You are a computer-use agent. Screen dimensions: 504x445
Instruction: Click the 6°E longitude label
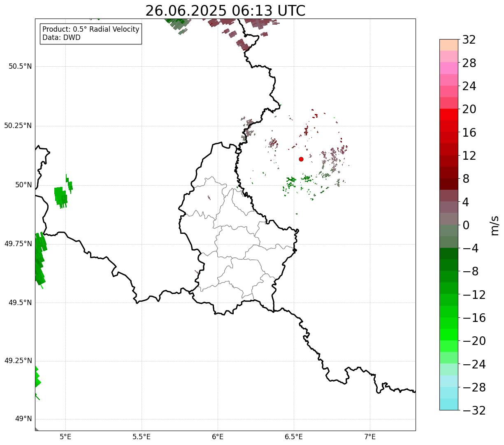pyautogui.click(x=218, y=436)
